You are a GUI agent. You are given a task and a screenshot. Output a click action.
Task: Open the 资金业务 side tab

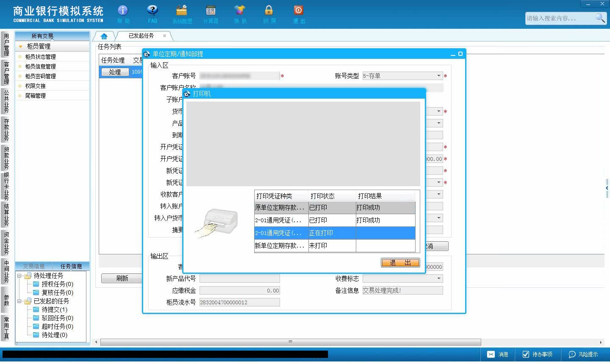[x=6, y=243]
